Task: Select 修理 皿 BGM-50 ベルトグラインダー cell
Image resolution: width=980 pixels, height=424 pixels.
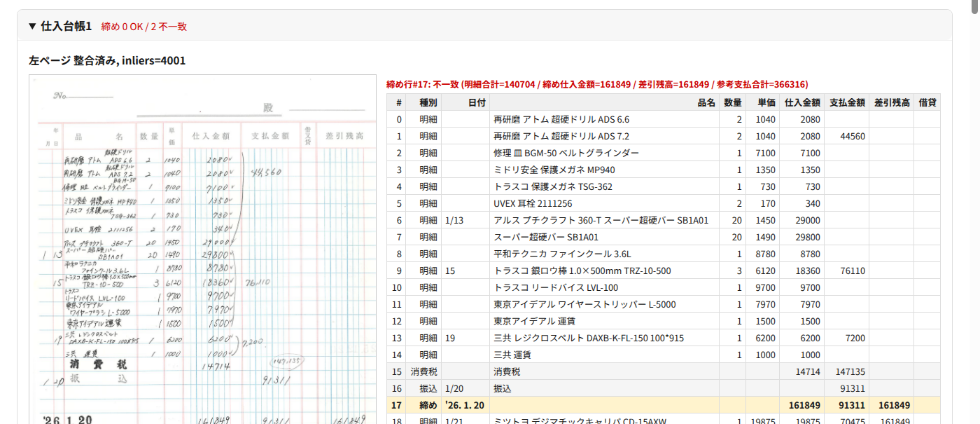Action: 605,153
